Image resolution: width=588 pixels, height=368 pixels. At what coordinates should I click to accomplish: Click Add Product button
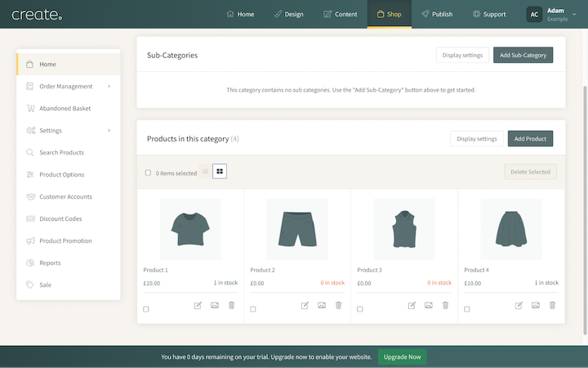(x=530, y=138)
